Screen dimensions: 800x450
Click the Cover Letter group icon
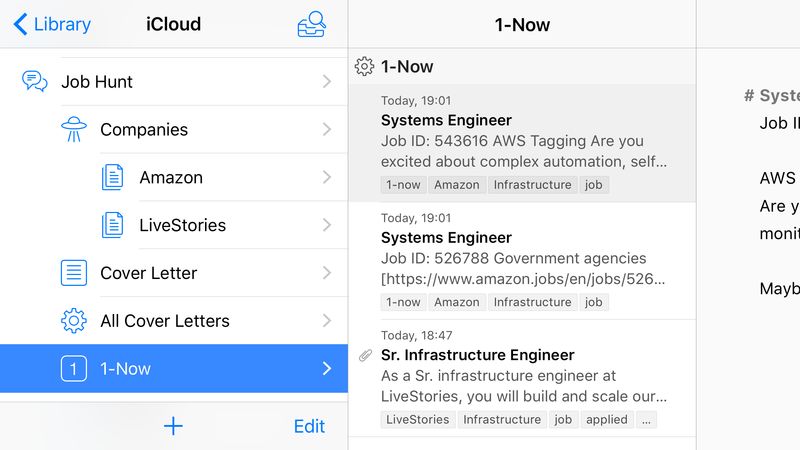tap(74, 273)
